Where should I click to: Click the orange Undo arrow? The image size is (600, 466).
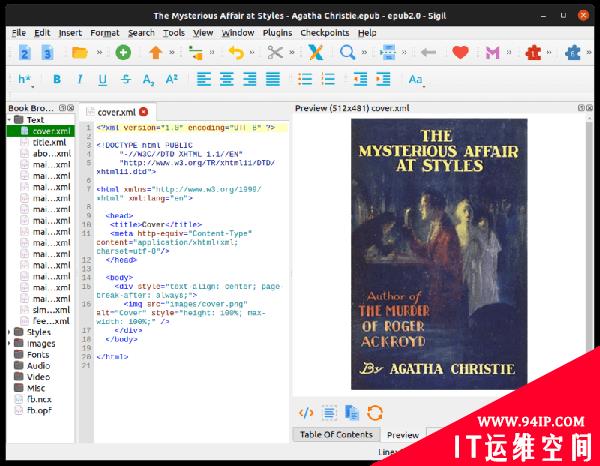tap(236, 52)
